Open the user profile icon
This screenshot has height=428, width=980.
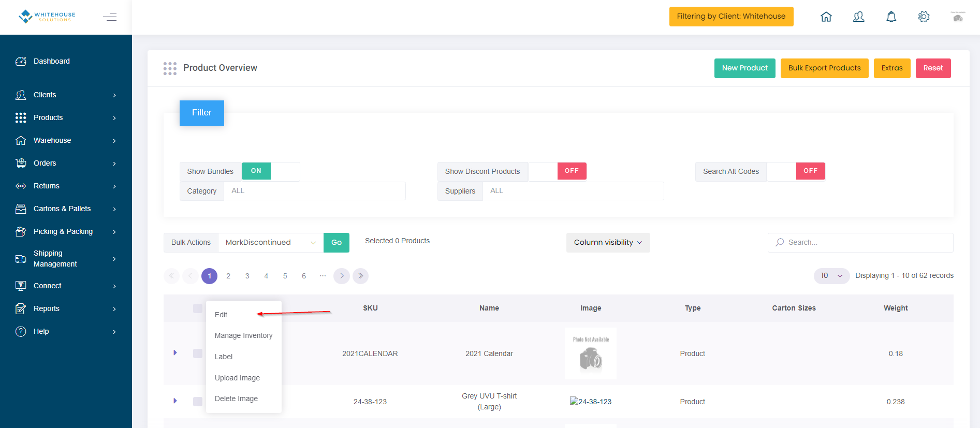click(x=858, y=17)
